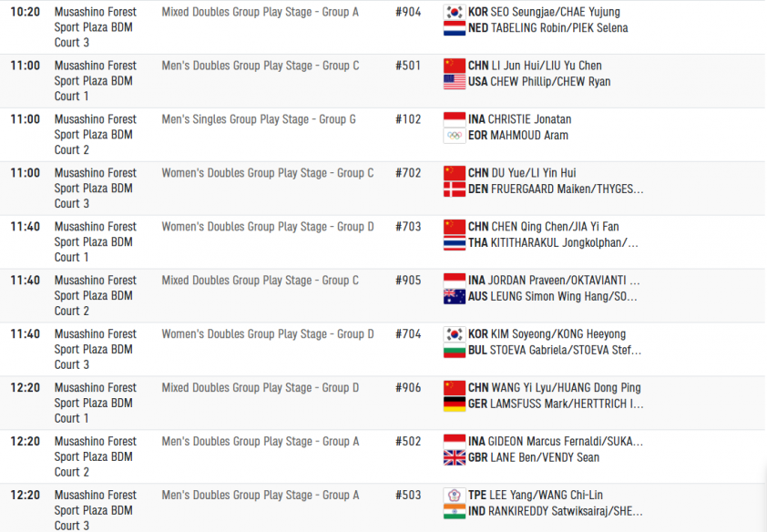
Task: Open Men's Doubles Group C match #501
Action: pyautogui.click(x=408, y=66)
